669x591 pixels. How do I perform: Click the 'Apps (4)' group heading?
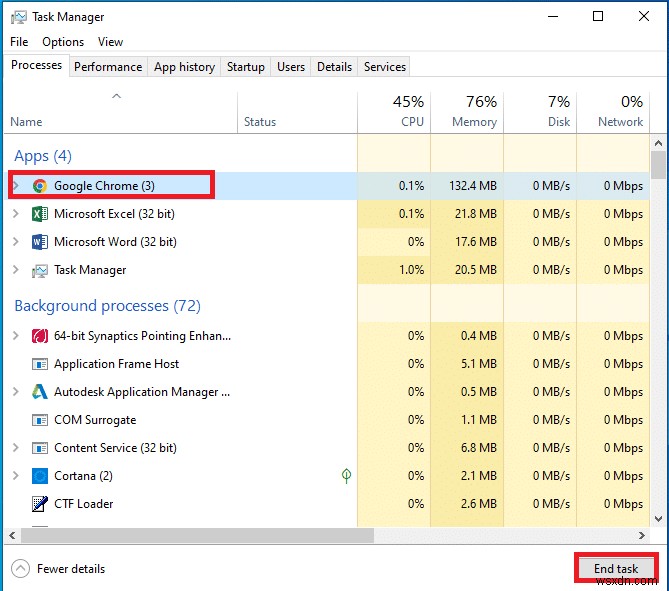tap(43, 156)
